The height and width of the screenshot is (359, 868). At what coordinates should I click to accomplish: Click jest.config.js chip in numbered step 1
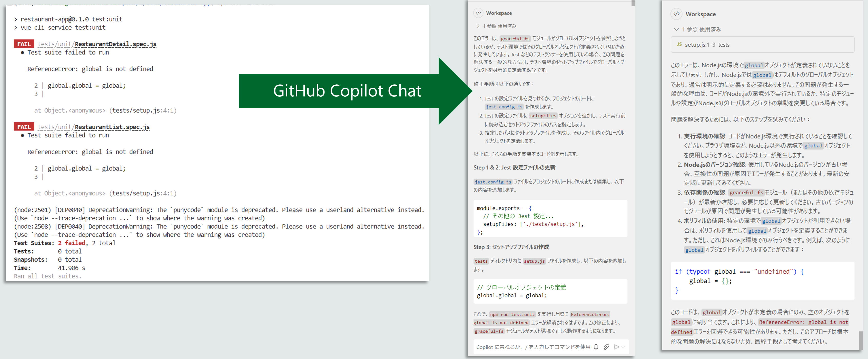[x=504, y=107]
